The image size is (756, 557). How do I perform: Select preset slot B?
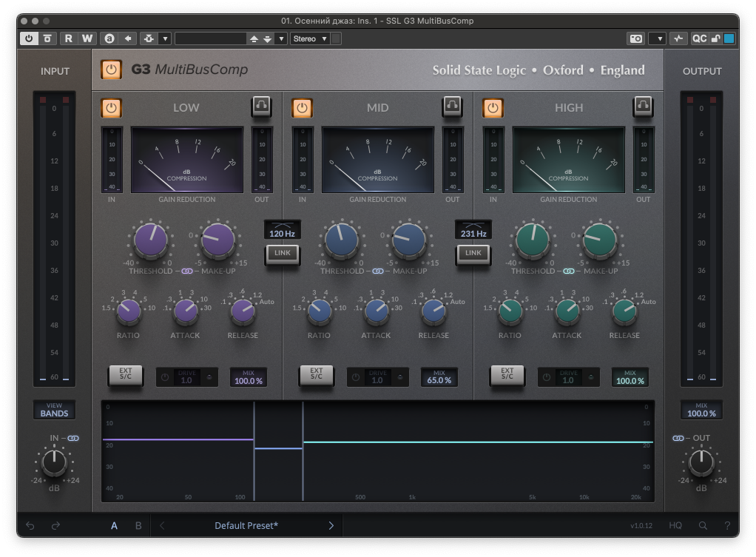point(138,526)
